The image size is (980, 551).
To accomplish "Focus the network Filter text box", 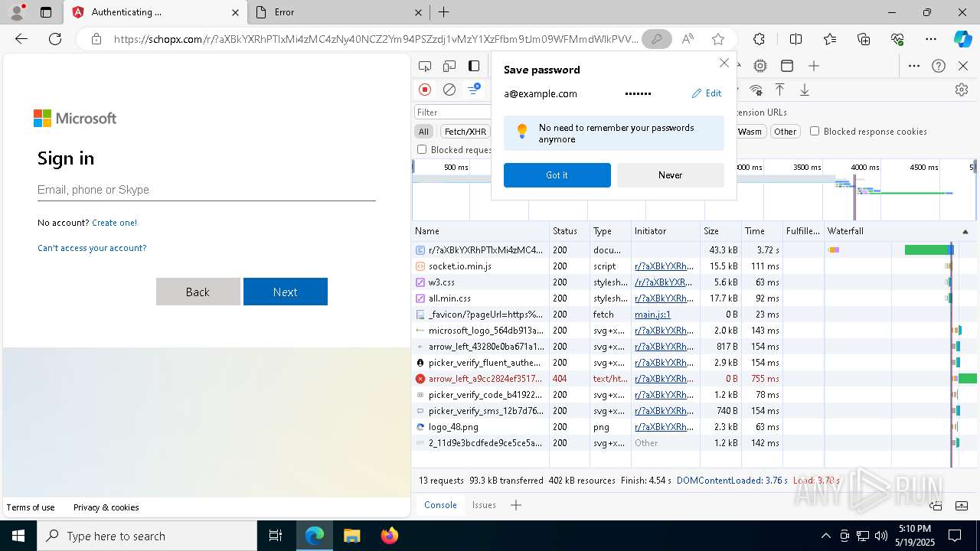I will 452,112.
